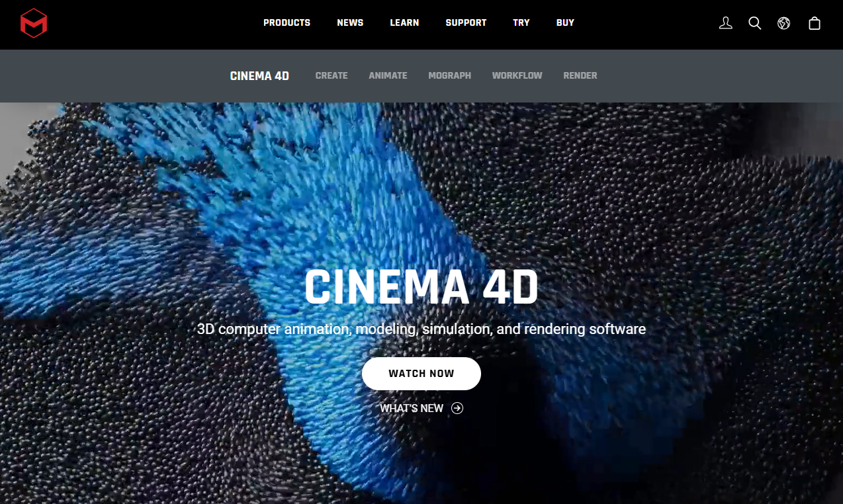Switch to the CINEMA 4D tab
This screenshot has height=504, width=843.
(x=259, y=75)
